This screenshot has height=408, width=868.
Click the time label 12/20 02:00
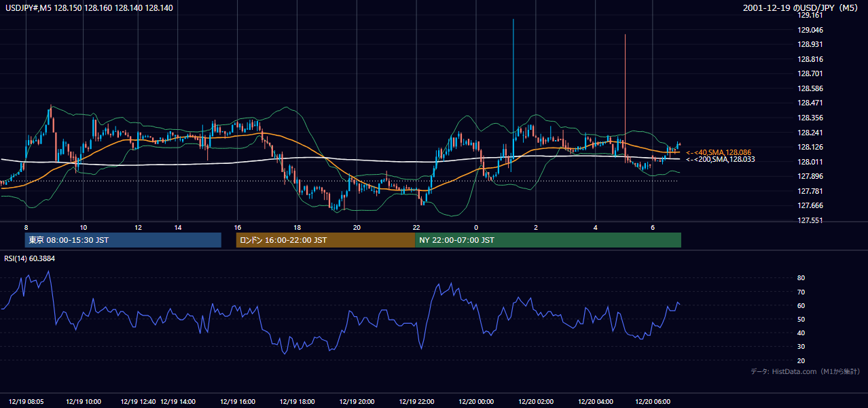click(x=536, y=402)
